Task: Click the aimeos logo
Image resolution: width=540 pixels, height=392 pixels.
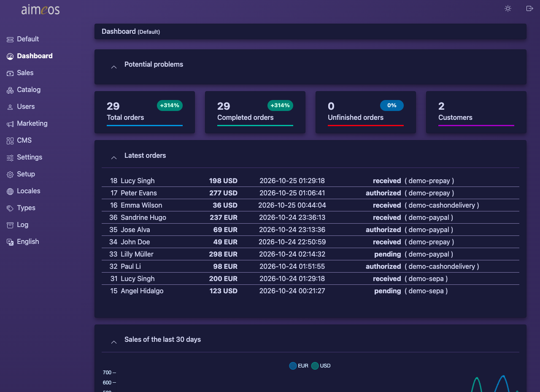Action: [x=40, y=9]
